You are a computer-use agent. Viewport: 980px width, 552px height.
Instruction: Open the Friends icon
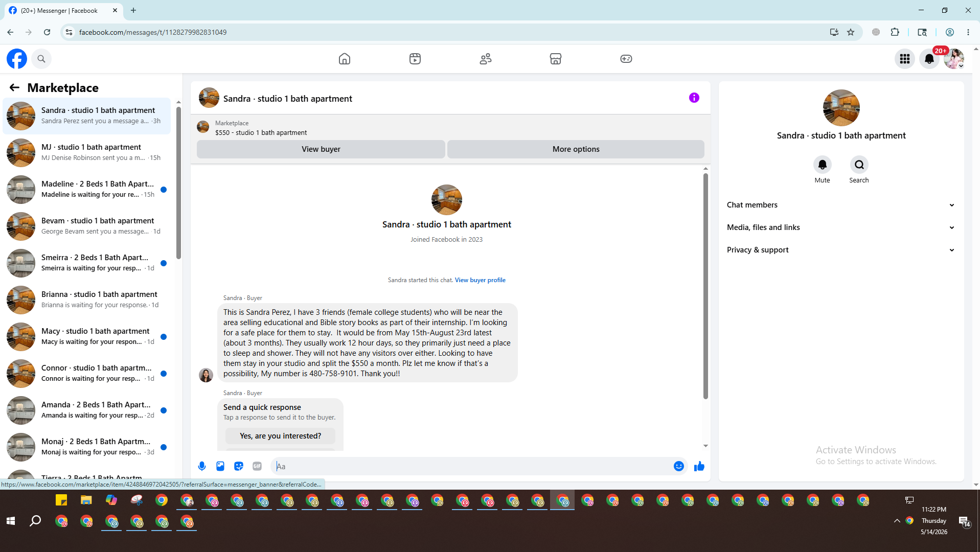click(486, 59)
